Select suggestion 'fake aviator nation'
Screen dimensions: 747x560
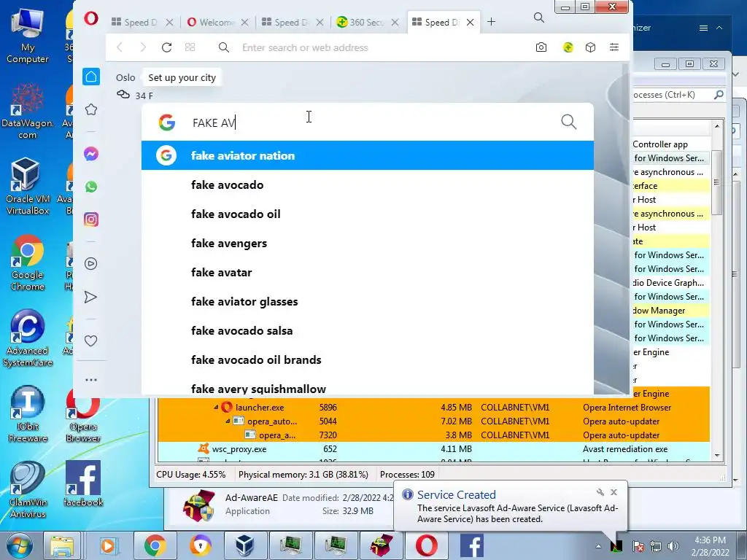click(368, 155)
